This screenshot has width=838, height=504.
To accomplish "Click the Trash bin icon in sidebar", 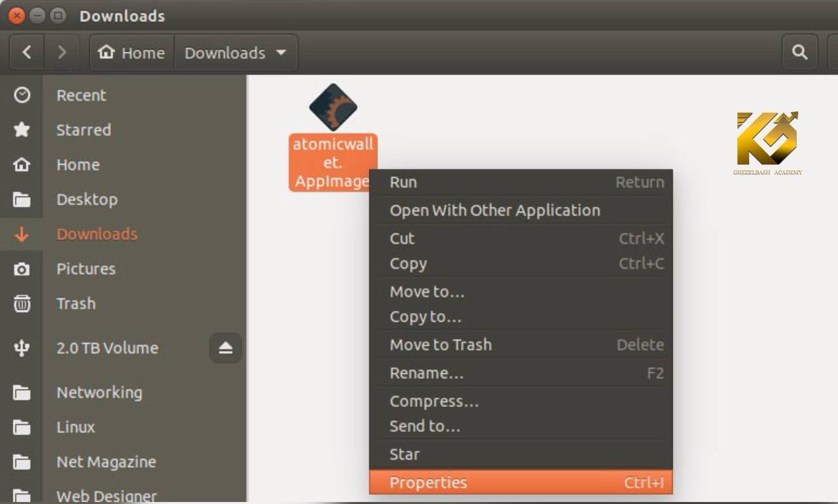I will (22, 304).
